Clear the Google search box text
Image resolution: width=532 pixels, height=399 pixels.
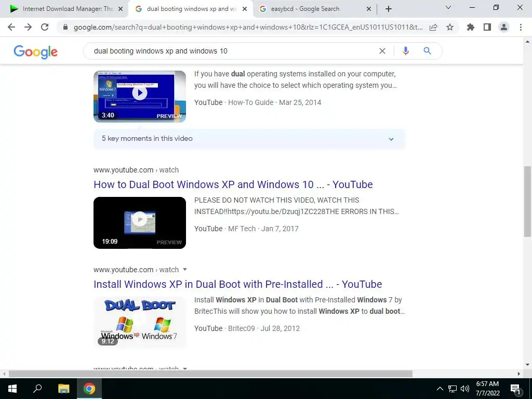coord(382,51)
